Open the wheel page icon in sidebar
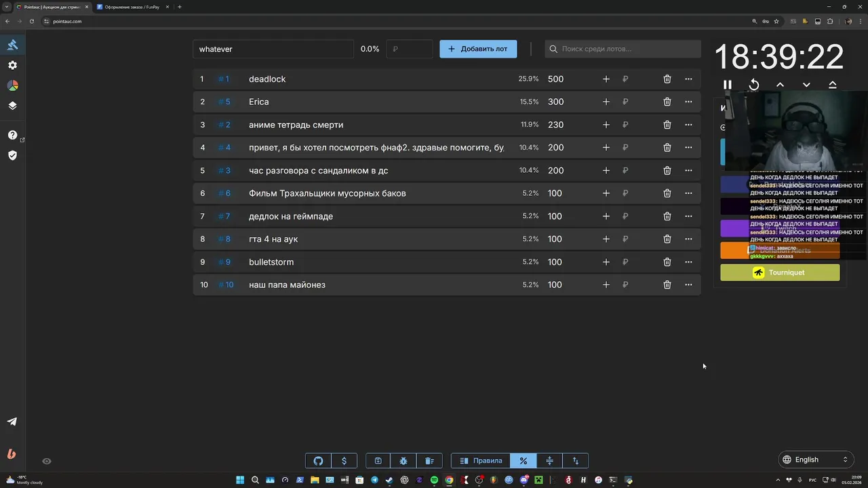Viewport: 868px width, 488px height. 12,85
